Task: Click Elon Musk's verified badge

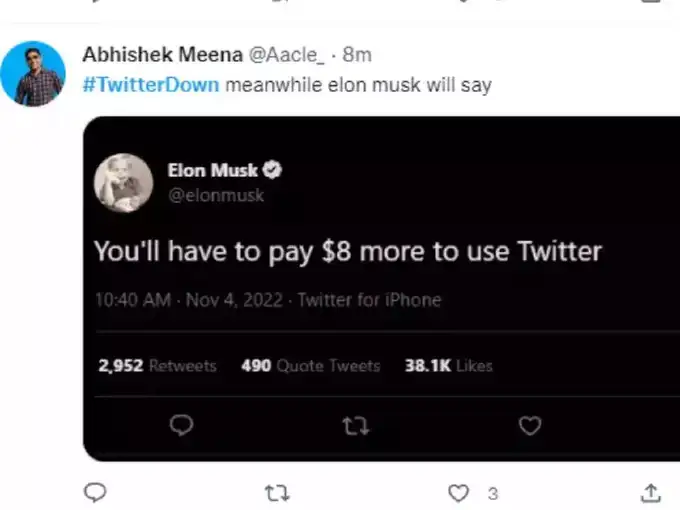Action: [x=272, y=170]
